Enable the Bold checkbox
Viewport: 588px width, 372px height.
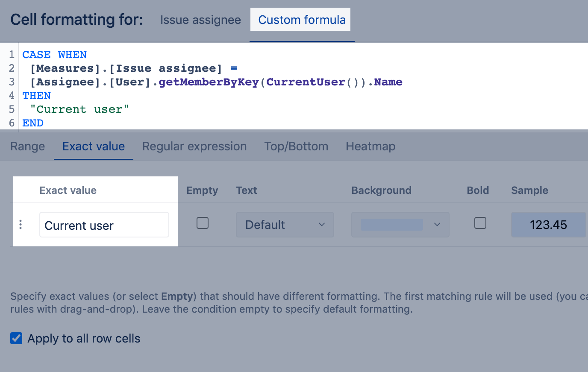pyautogui.click(x=480, y=223)
